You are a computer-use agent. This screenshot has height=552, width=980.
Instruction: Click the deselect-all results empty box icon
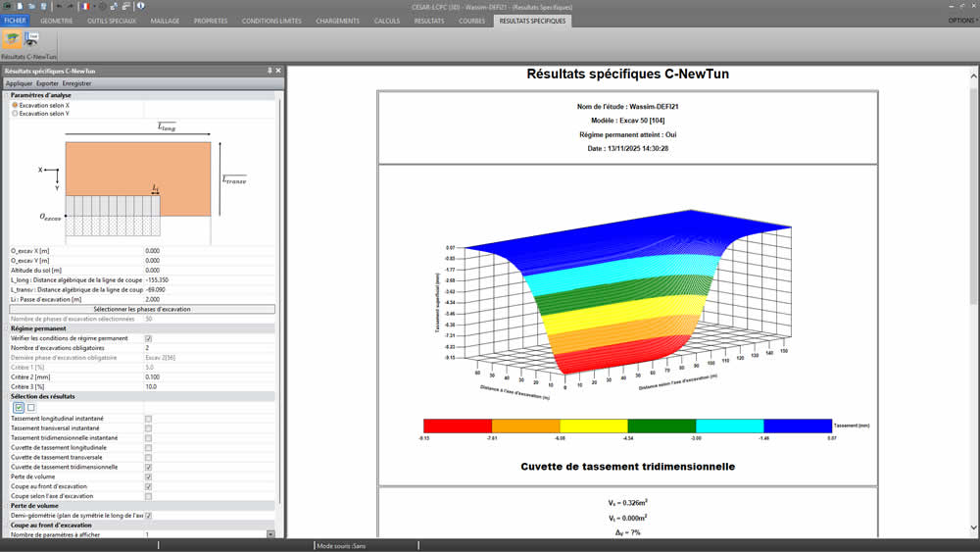(30, 407)
